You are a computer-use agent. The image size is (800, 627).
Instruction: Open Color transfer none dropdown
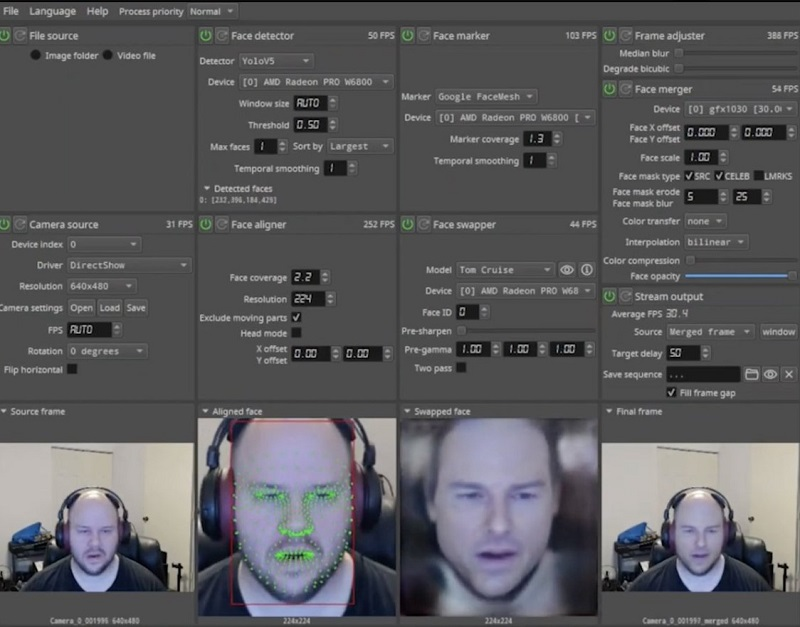coord(706,221)
